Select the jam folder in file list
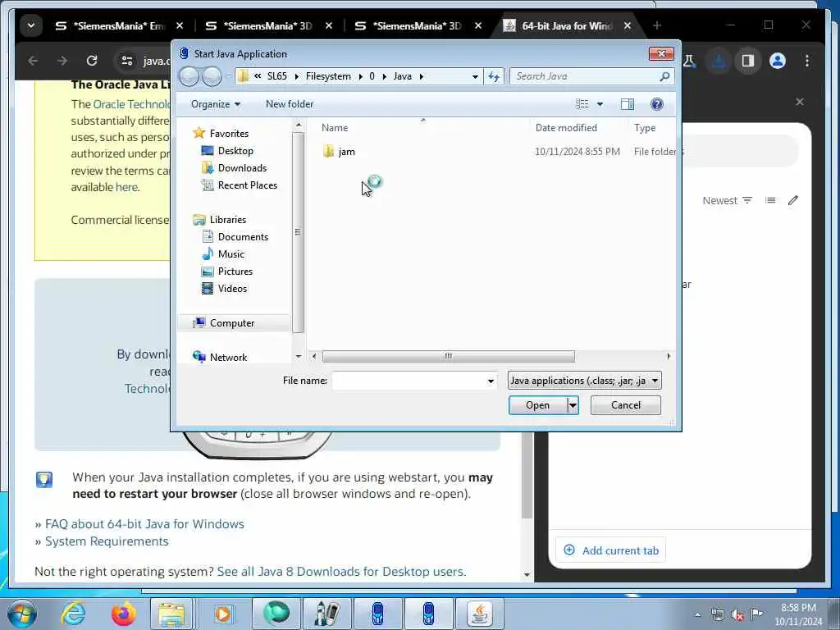This screenshot has height=630, width=840. 346,152
